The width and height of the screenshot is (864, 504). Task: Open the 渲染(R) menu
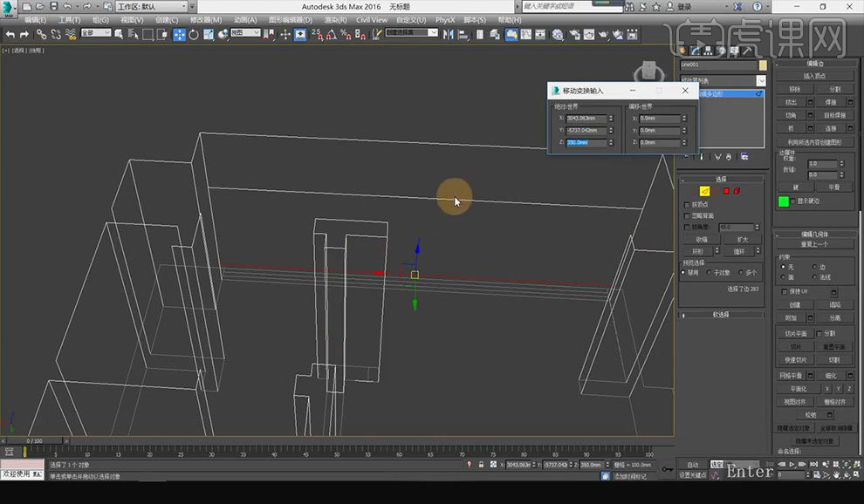pos(336,19)
